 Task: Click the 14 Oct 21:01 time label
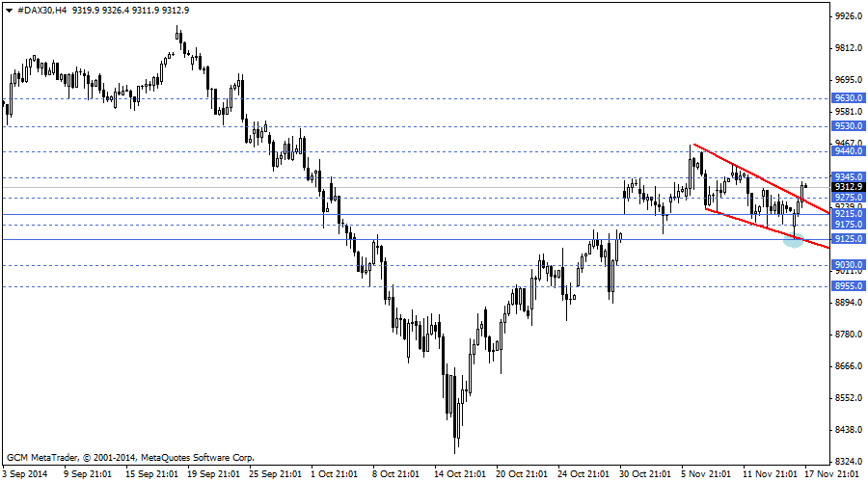click(x=459, y=474)
